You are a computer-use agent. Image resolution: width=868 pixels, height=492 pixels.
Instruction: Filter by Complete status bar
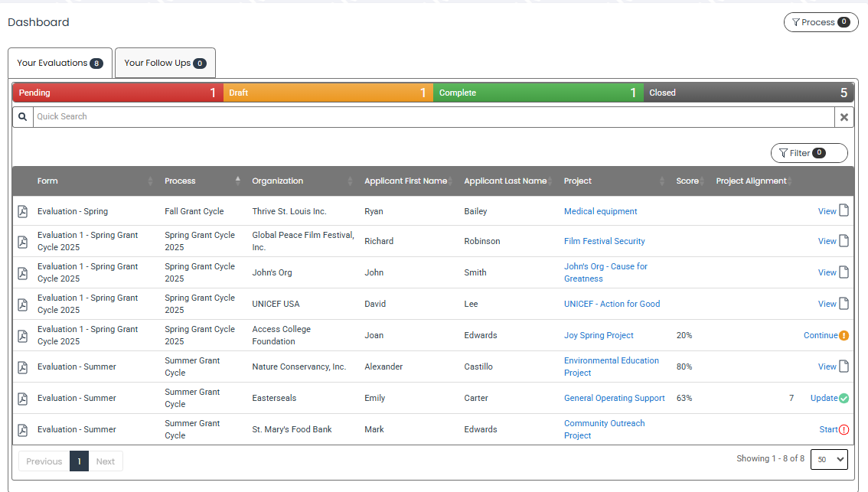click(538, 93)
